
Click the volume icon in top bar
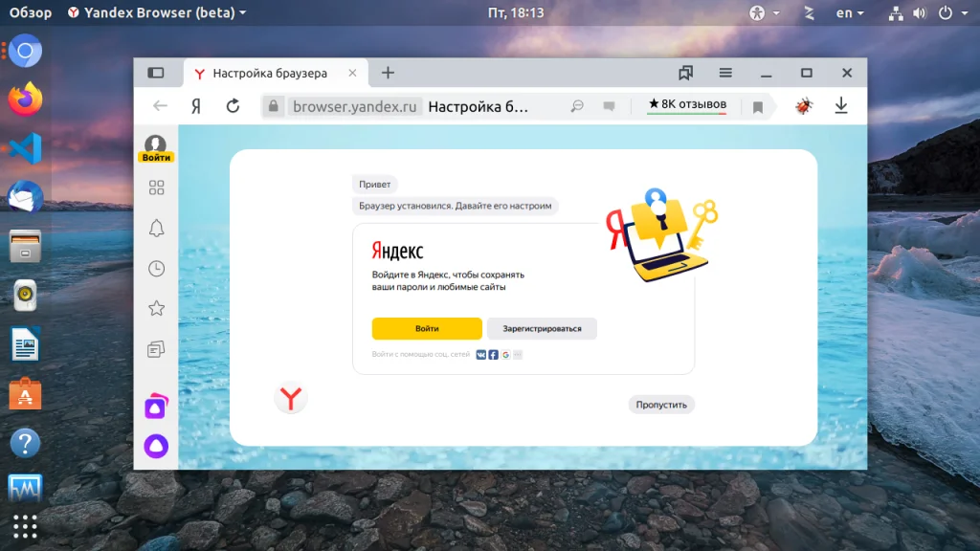coord(920,13)
